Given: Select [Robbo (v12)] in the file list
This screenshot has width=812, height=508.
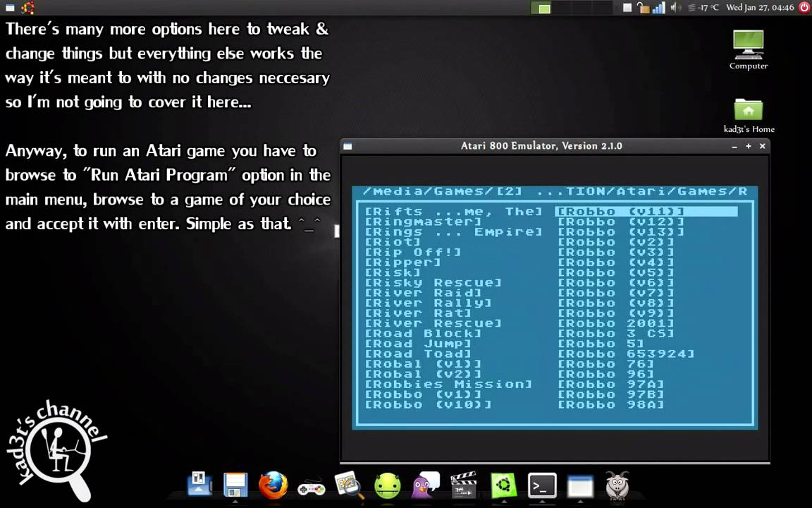Looking at the screenshot, I should click(x=621, y=222).
